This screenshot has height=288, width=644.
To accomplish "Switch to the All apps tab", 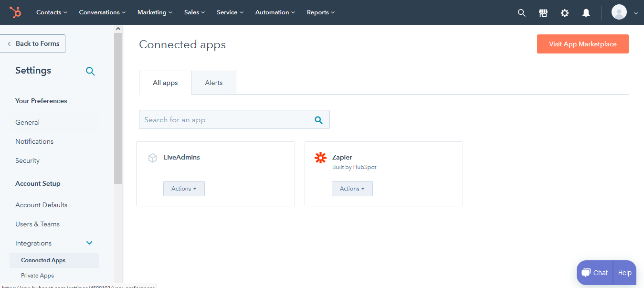I will [165, 83].
